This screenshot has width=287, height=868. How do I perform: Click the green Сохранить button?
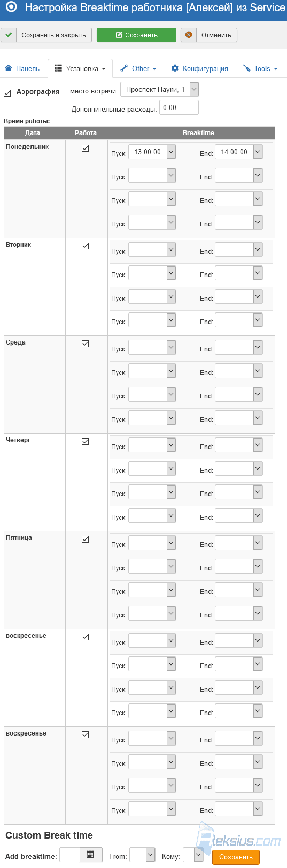pos(136,35)
